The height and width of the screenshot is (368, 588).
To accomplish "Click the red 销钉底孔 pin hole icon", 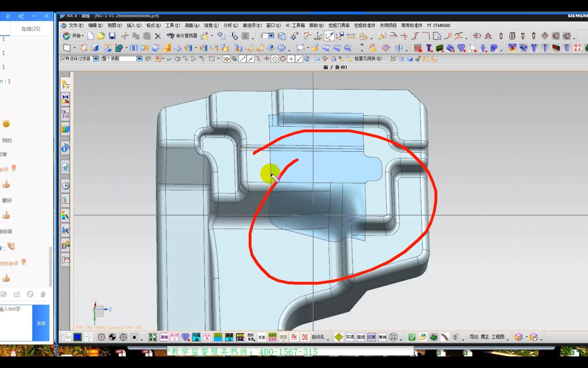I will coord(577,48).
